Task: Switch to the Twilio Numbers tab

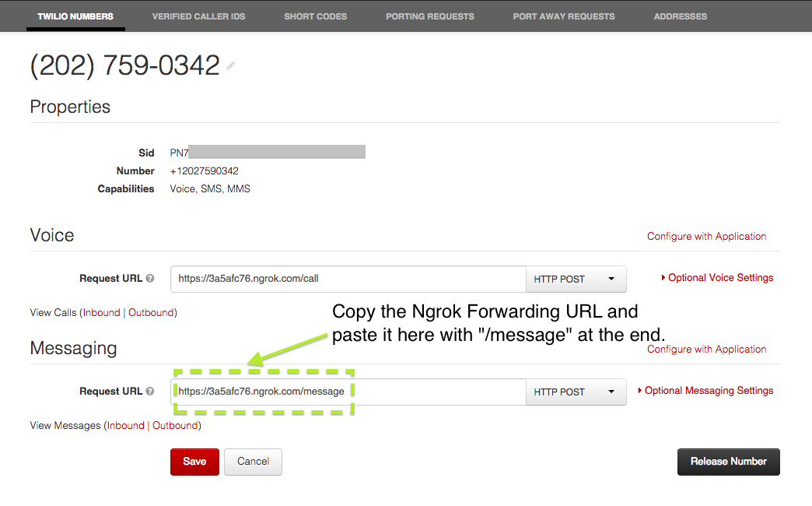Action: (75, 16)
